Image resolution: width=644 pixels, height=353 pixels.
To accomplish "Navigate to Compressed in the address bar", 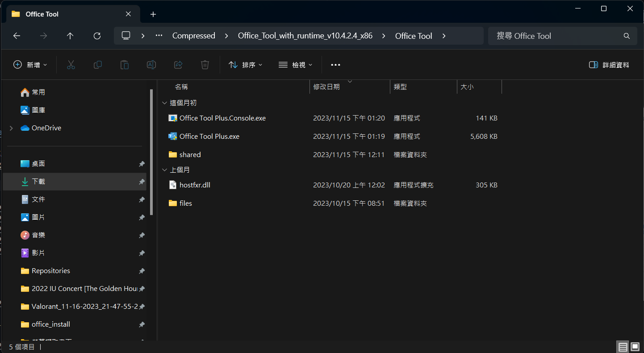I will pyautogui.click(x=193, y=36).
